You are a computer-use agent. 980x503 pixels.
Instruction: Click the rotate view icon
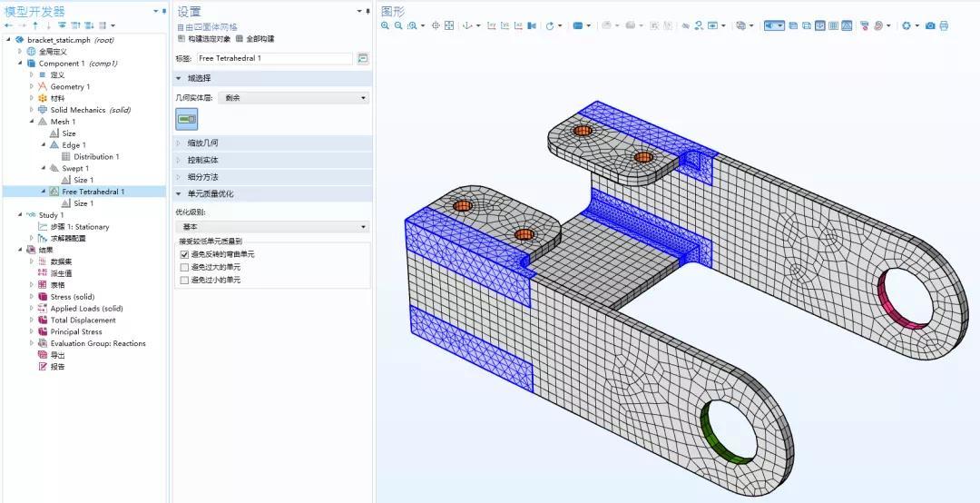(x=549, y=25)
